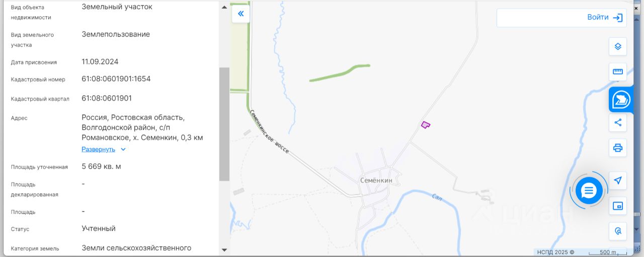
Task: Click the panel scrollbar up arrow
Action: pyautogui.click(x=224, y=7)
